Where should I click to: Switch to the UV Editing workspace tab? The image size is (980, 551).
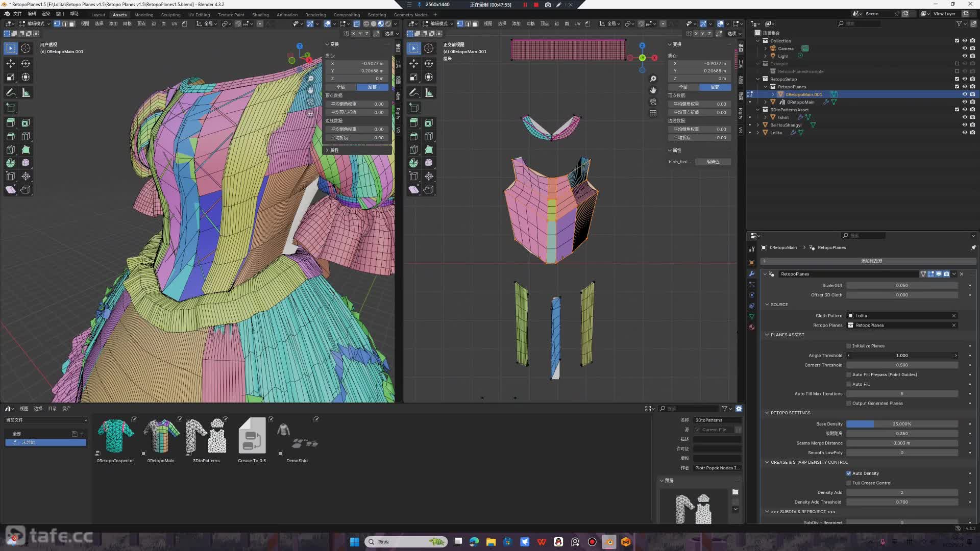[x=199, y=15]
